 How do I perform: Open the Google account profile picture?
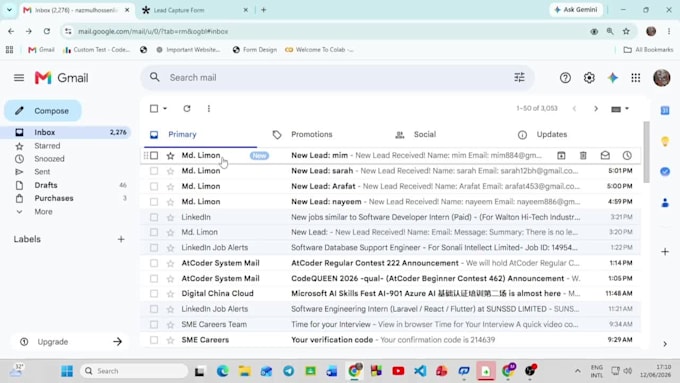pos(661,78)
